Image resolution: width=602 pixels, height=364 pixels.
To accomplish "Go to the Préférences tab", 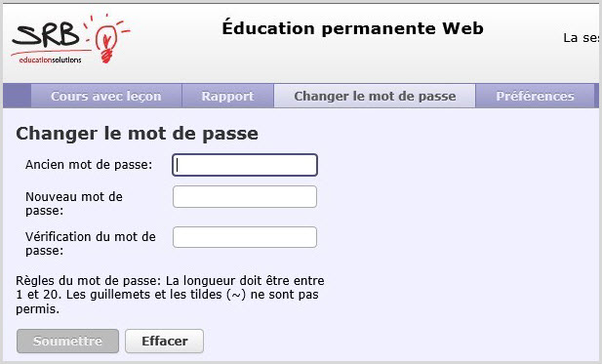I will click(535, 96).
